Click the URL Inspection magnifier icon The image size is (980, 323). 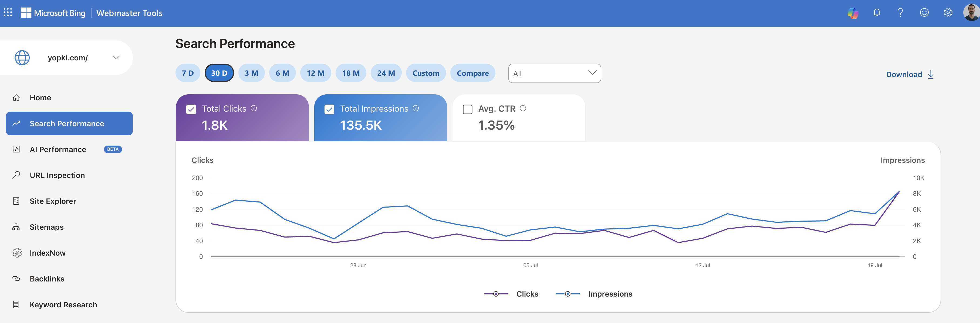(x=16, y=175)
